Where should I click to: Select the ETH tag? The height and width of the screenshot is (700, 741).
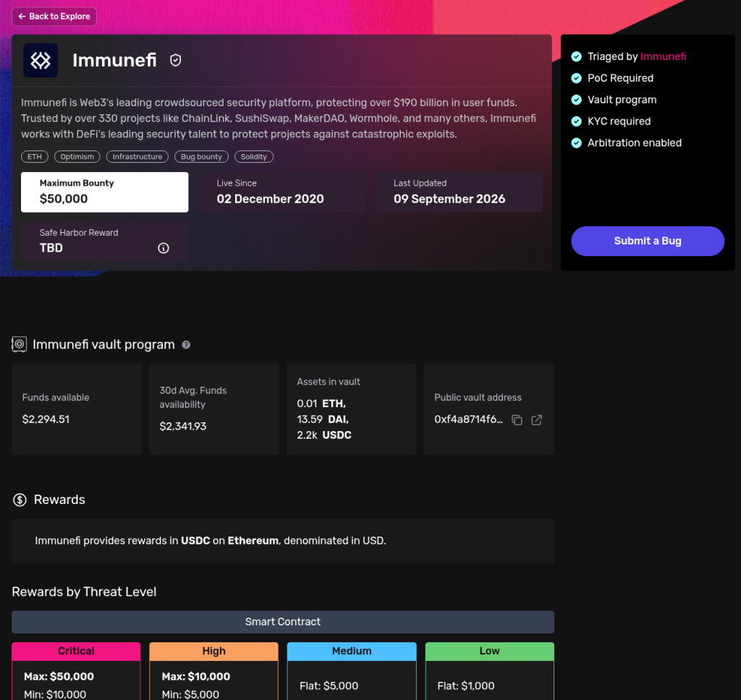pos(35,156)
